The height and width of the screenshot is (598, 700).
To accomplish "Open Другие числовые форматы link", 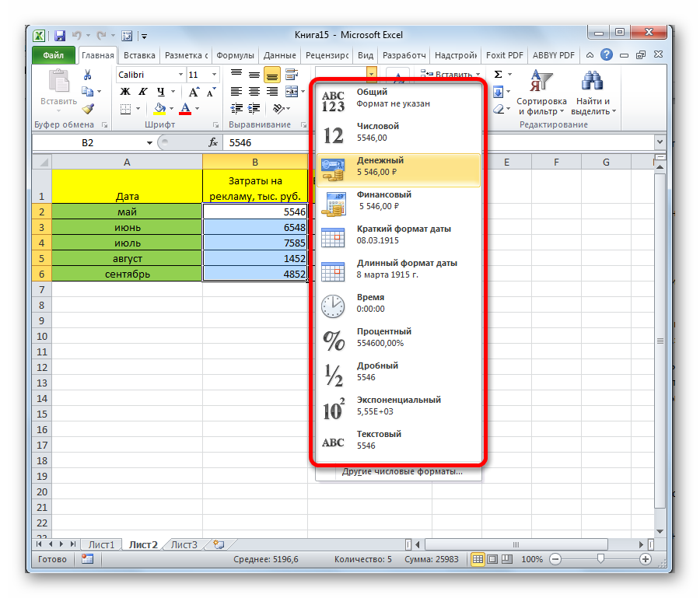I will tap(401, 472).
